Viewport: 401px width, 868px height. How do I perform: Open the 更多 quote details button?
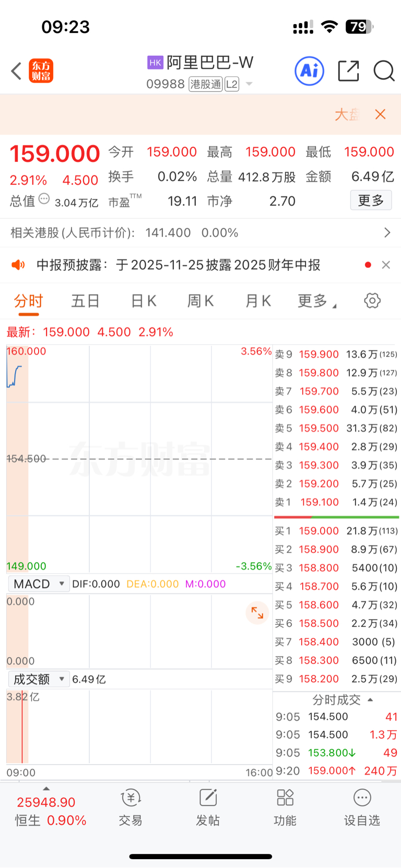coord(371,200)
